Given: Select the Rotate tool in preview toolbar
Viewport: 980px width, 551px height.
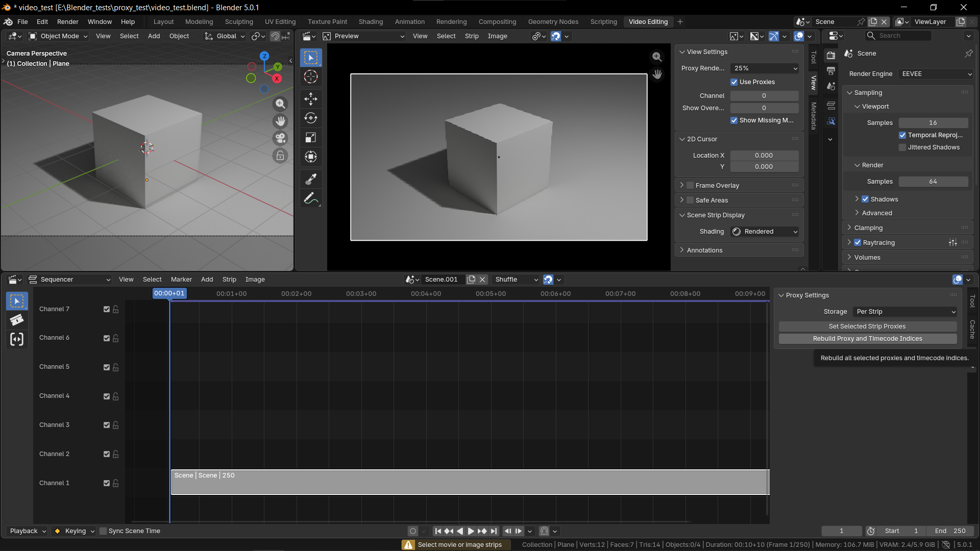Looking at the screenshot, I should click(x=311, y=118).
